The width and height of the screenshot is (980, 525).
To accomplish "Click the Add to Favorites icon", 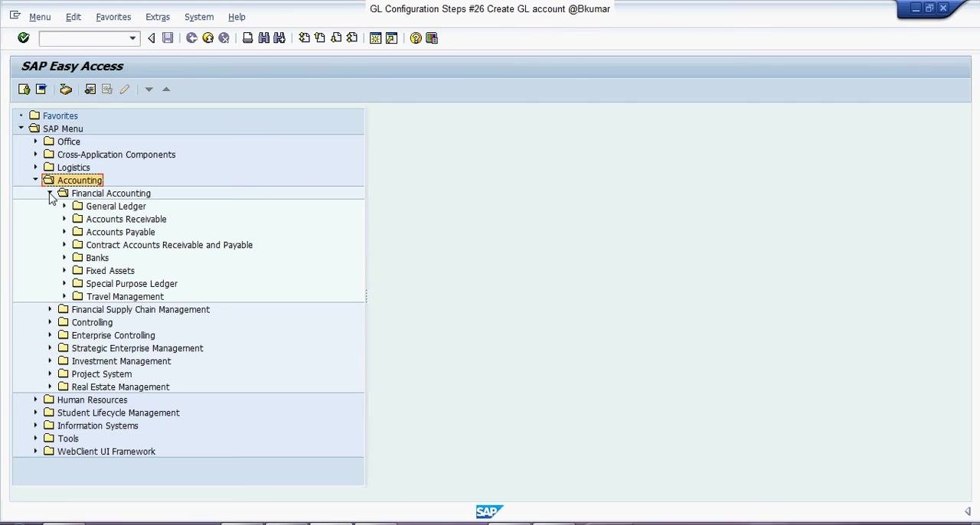I will click(90, 90).
